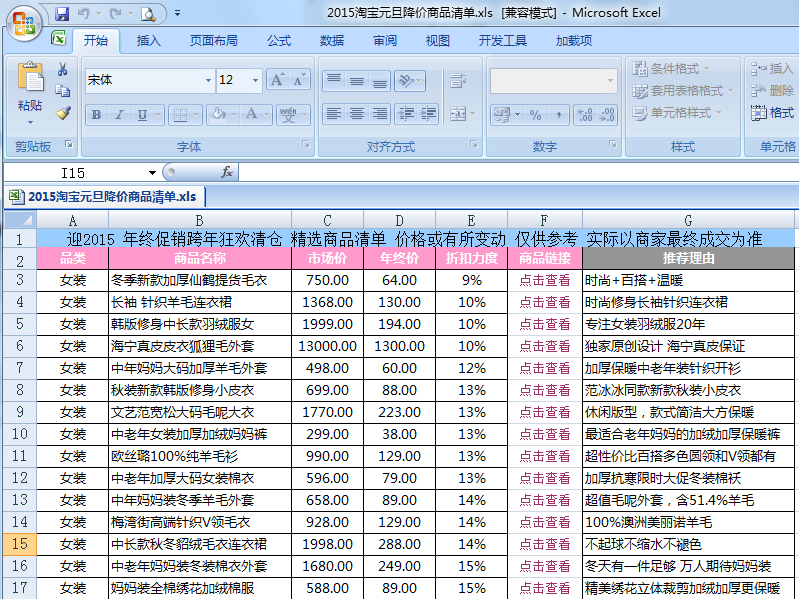This screenshot has height=599, width=799.
Task: Open the font name dropdown
Action: tap(208, 80)
